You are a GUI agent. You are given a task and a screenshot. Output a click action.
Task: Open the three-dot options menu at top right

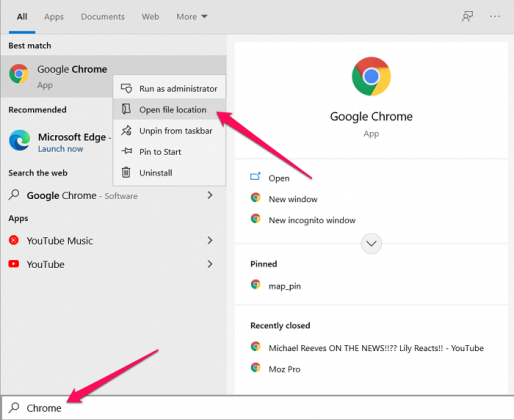495,16
